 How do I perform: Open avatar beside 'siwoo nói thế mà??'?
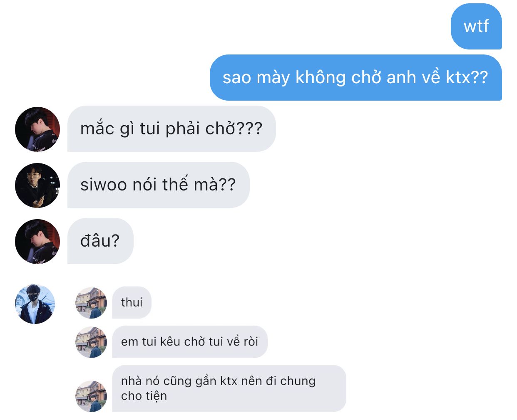(37, 185)
